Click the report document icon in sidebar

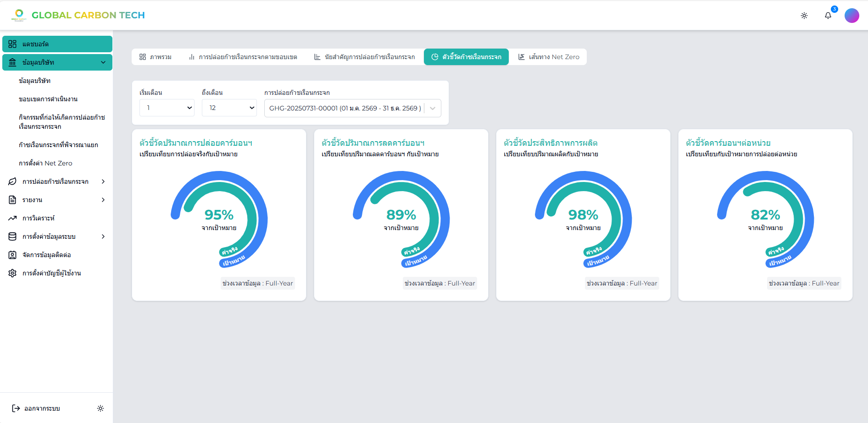pos(12,200)
